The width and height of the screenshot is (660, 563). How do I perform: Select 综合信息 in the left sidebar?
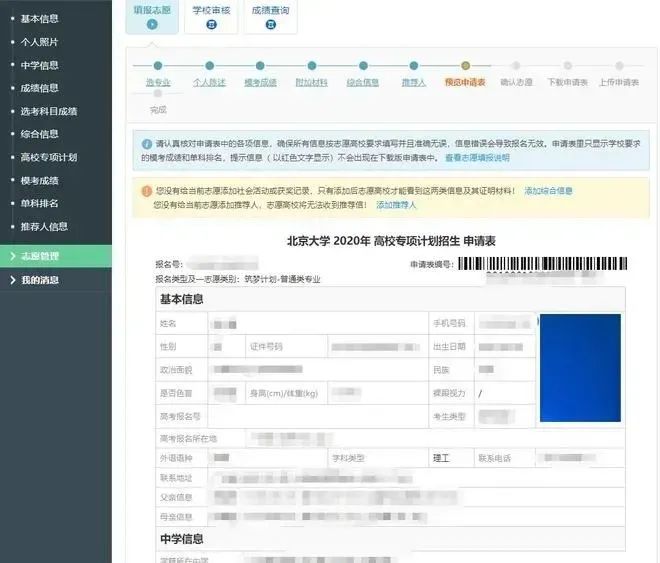(x=40, y=134)
